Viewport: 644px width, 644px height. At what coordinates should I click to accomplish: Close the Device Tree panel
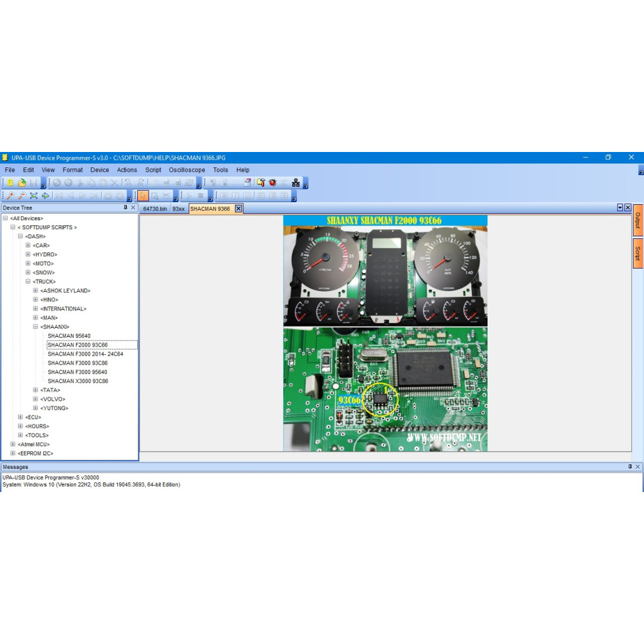pyautogui.click(x=133, y=208)
